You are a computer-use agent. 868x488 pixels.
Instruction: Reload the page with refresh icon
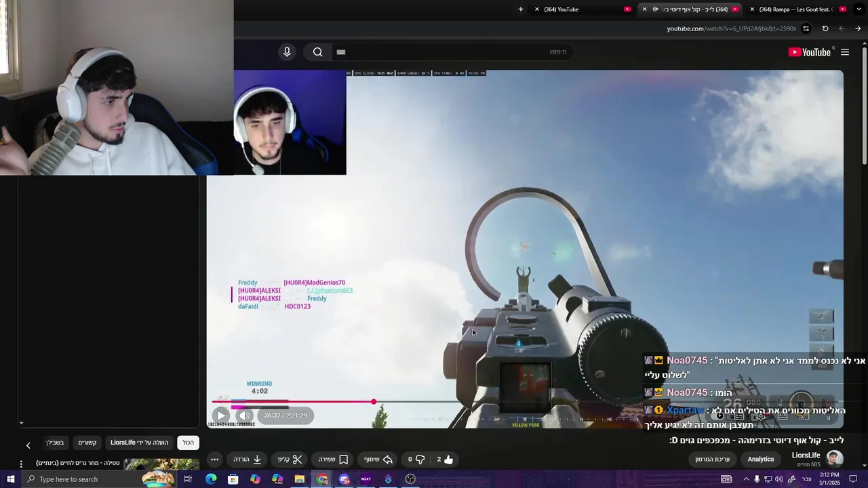point(825,28)
